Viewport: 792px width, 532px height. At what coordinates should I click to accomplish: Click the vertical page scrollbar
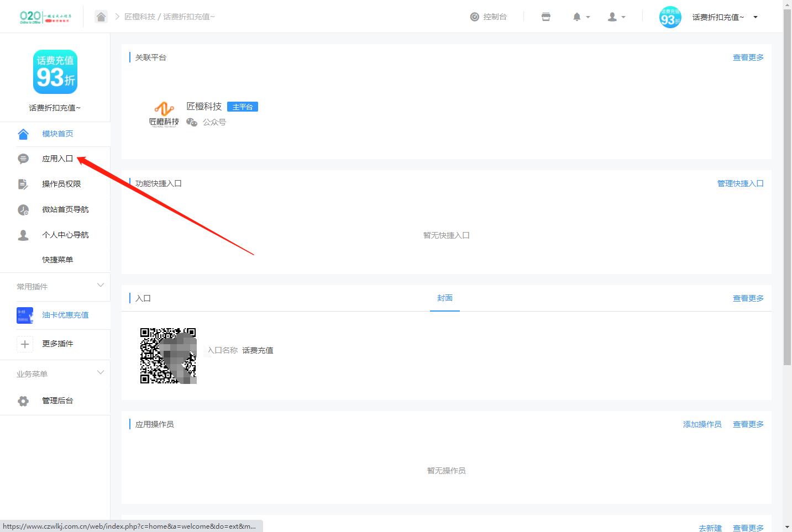click(788, 187)
